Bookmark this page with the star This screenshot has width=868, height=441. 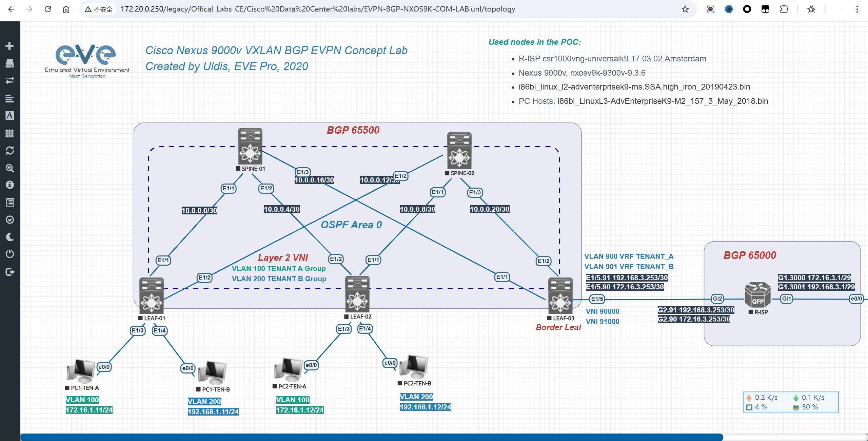685,9
